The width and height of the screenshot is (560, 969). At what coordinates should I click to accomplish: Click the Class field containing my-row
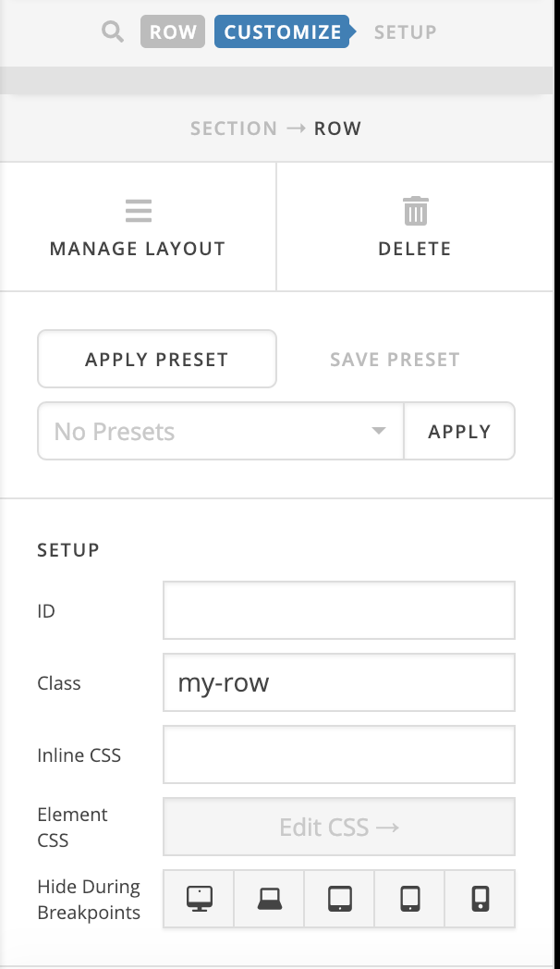[x=339, y=682]
